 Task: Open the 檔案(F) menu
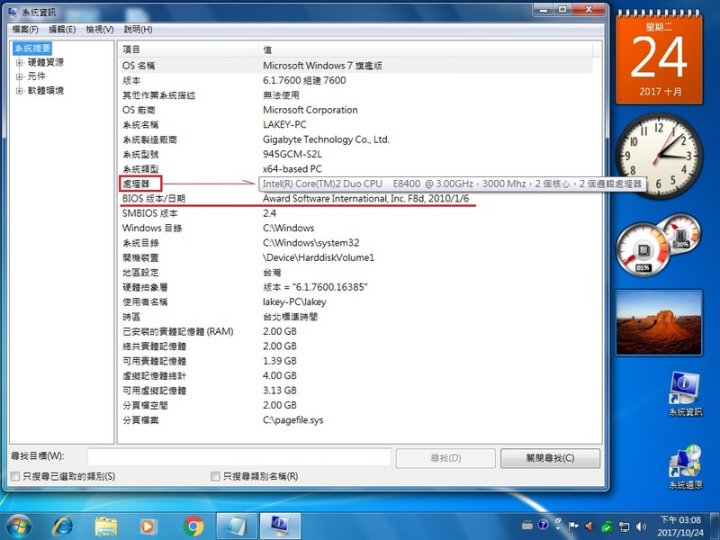[x=25, y=29]
